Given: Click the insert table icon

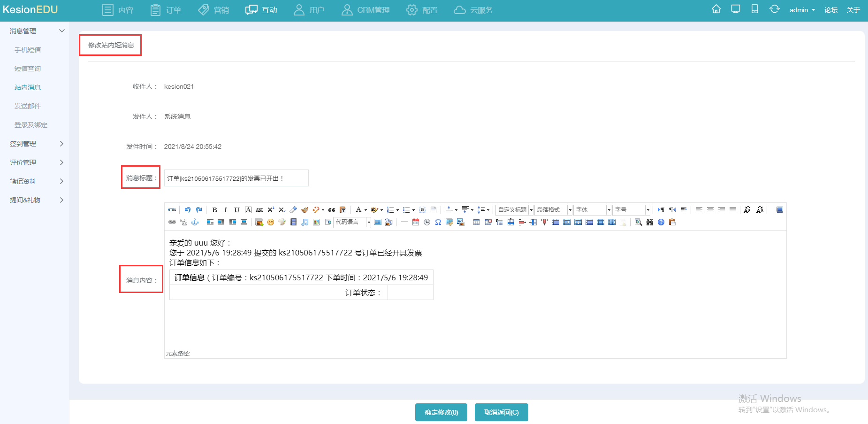Looking at the screenshot, I should click(477, 222).
